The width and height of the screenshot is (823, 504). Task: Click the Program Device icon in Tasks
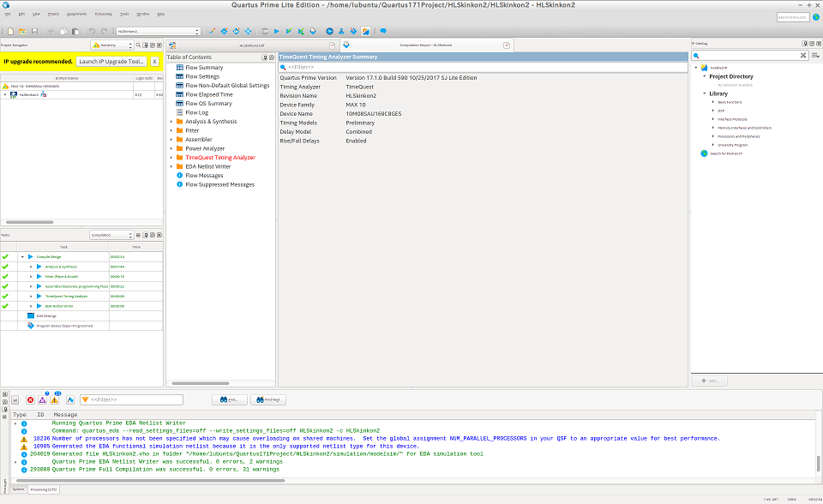[x=31, y=326]
